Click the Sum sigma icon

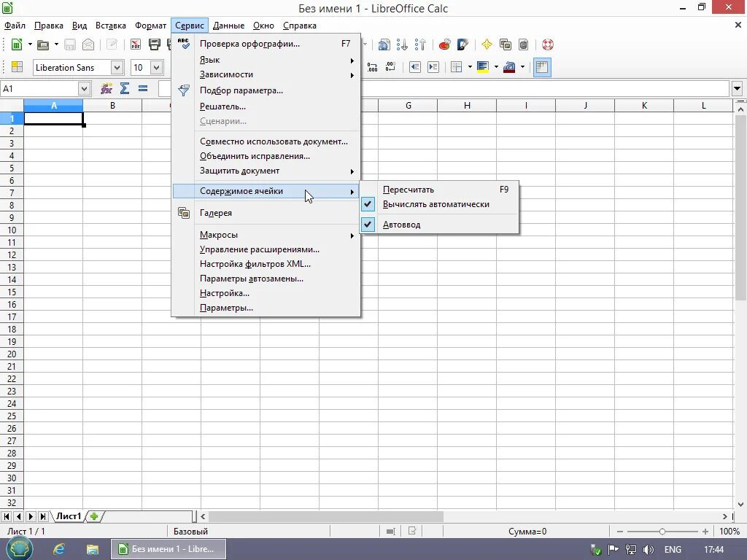tap(124, 88)
